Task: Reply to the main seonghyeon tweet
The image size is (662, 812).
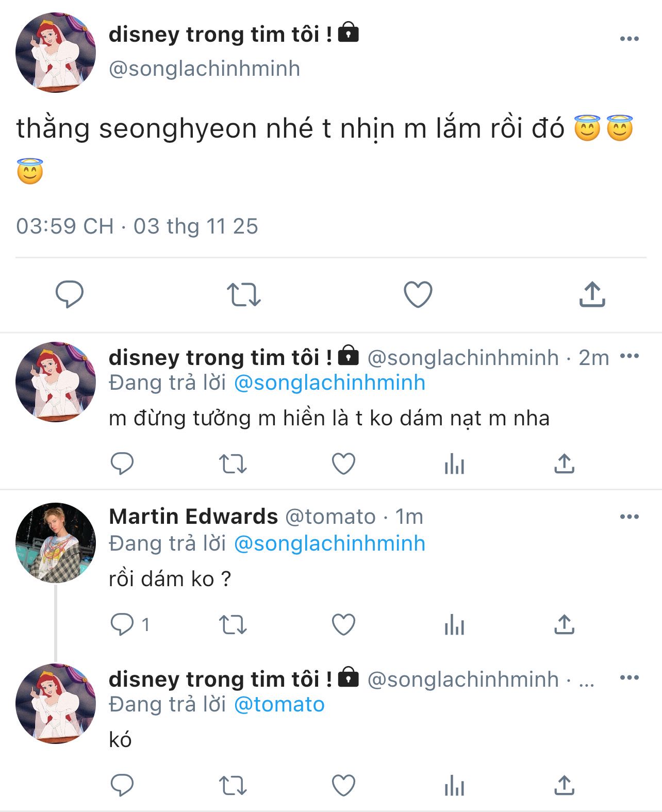Action: pos(69,294)
